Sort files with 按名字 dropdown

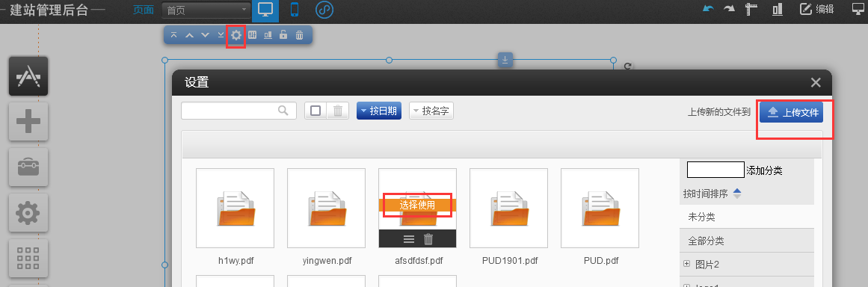431,111
